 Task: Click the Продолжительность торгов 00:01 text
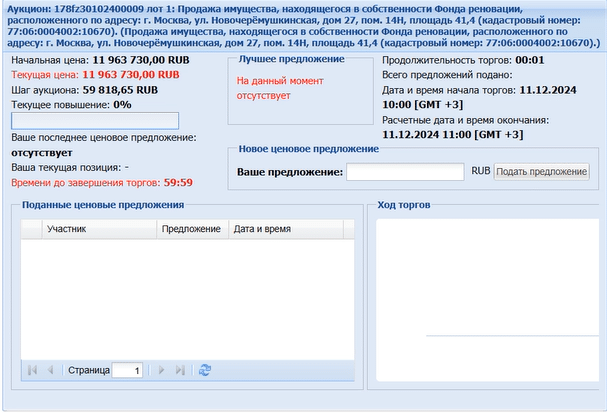[463, 60]
